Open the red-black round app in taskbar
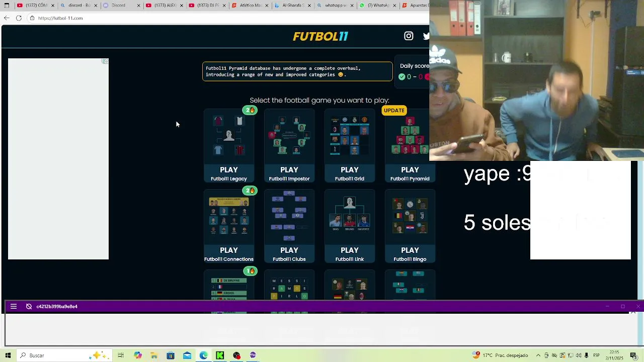This screenshot has height=362, width=644. pos(236,355)
